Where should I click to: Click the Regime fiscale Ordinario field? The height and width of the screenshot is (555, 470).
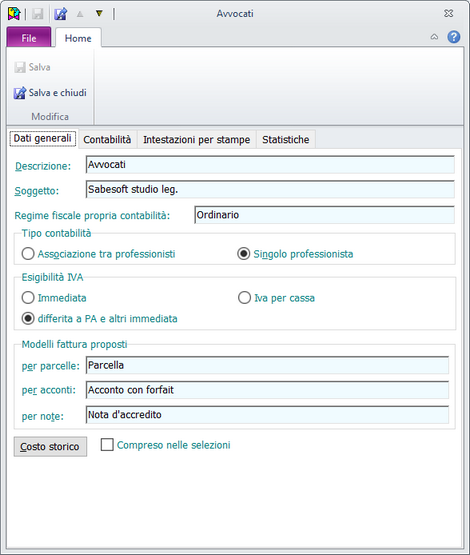click(325, 215)
